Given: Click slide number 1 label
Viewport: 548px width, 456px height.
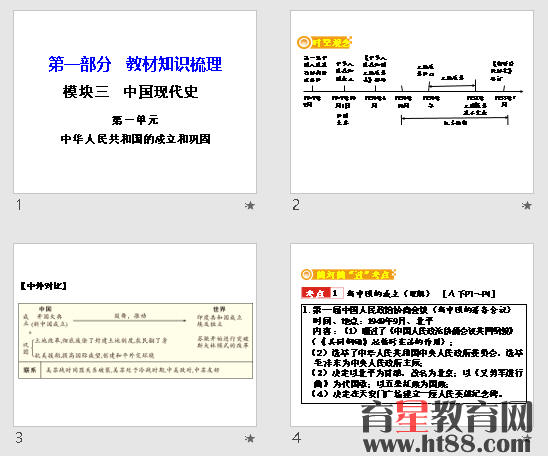Looking at the screenshot, I should point(19,205).
